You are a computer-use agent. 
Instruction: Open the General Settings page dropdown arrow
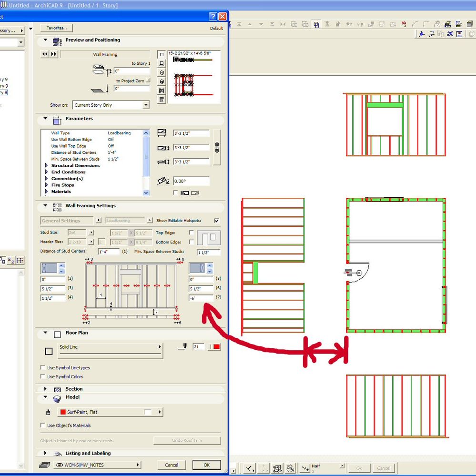[98, 221]
